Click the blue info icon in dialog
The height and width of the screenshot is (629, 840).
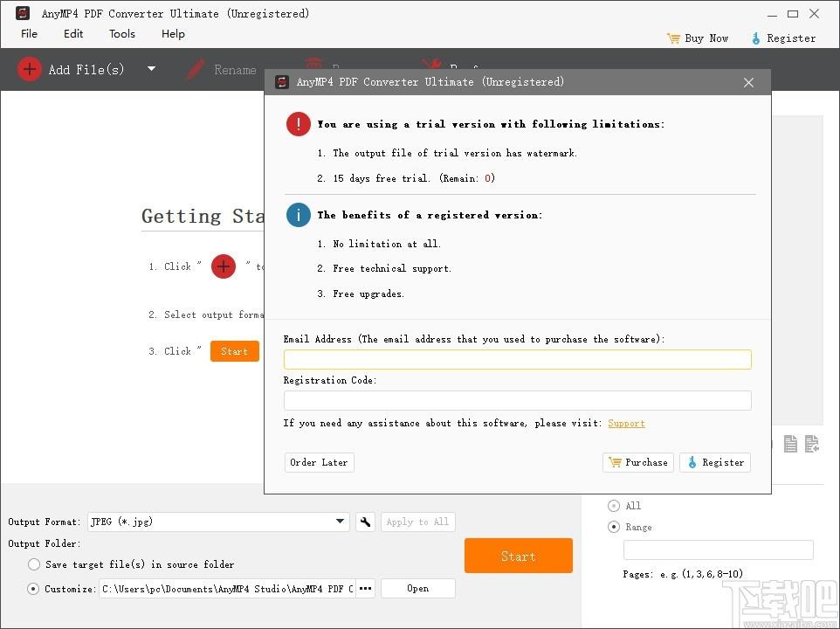299,215
